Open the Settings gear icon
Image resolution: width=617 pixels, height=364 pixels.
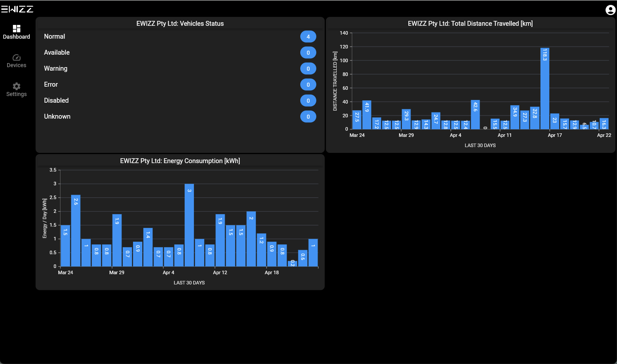coord(16,86)
